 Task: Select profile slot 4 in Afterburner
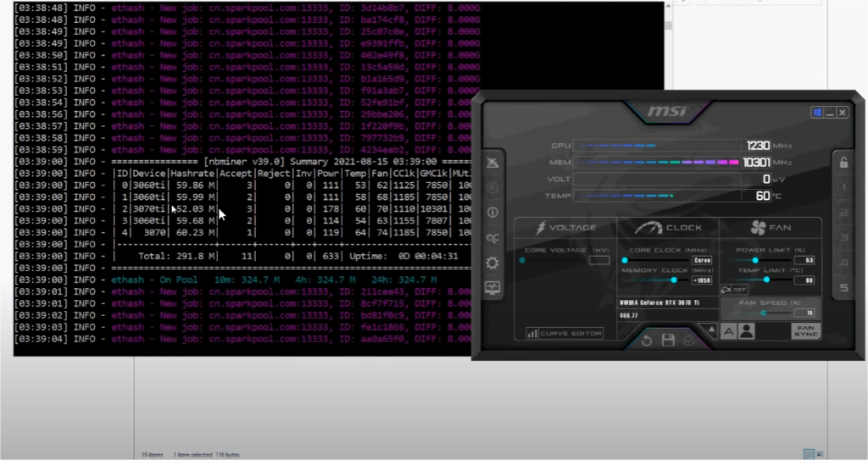point(844,263)
